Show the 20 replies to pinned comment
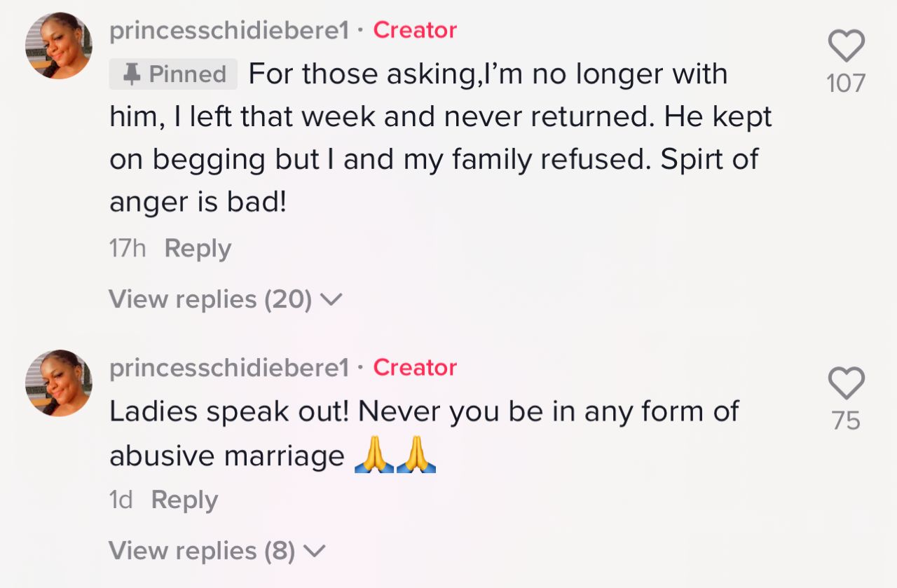This screenshot has height=588, width=897. (x=226, y=299)
